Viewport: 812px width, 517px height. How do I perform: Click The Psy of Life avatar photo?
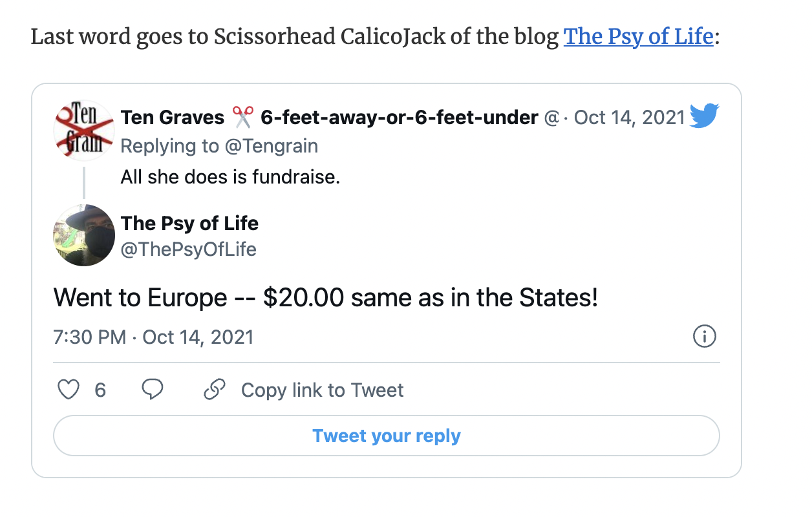pyautogui.click(x=83, y=235)
